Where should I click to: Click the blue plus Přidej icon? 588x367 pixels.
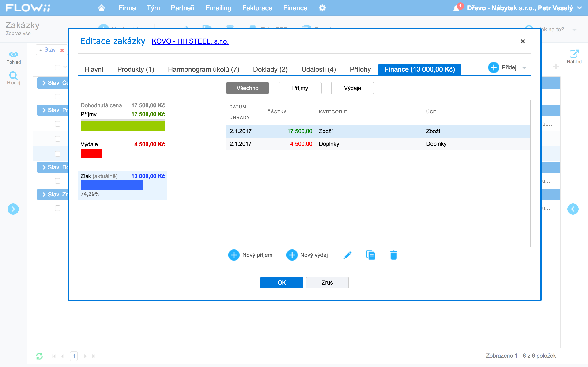click(x=494, y=67)
